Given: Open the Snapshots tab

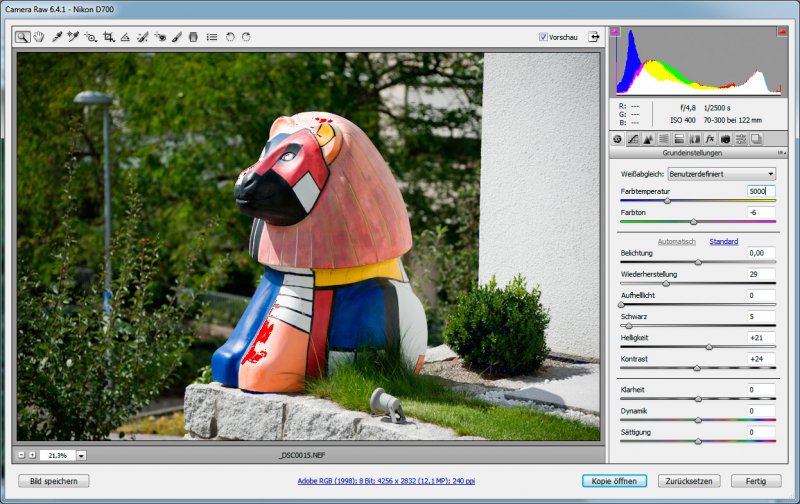Looking at the screenshot, I should coord(756,139).
